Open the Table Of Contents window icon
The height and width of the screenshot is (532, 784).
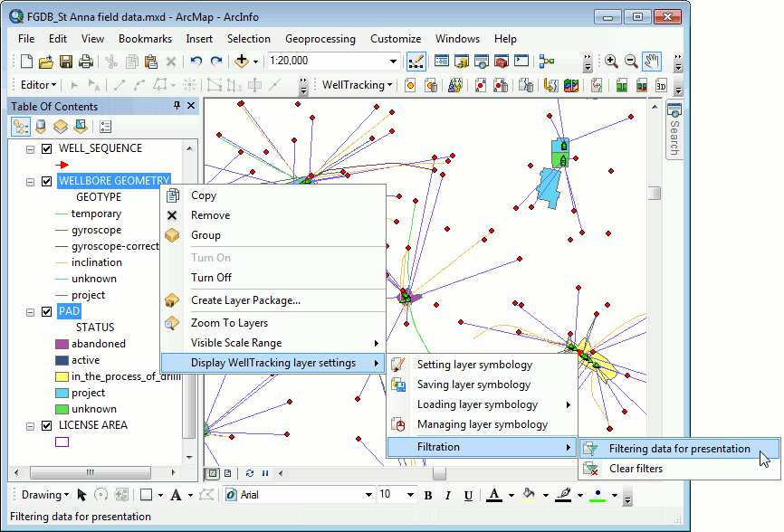(x=442, y=62)
